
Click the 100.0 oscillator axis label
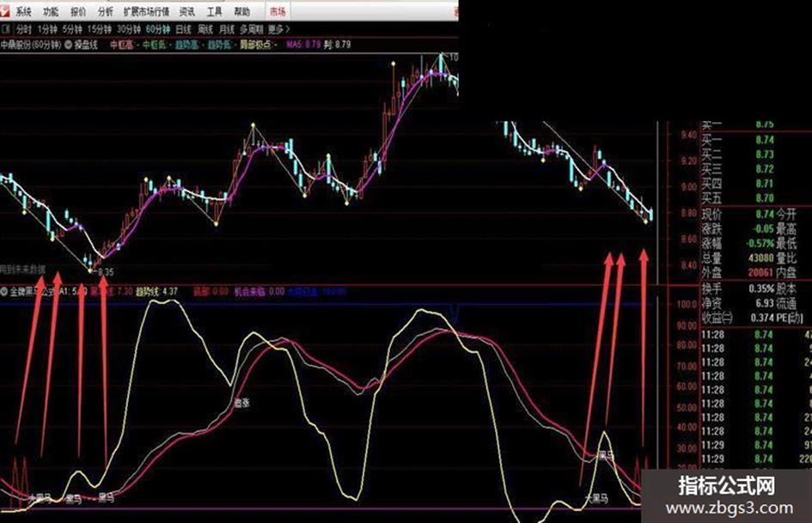point(687,304)
